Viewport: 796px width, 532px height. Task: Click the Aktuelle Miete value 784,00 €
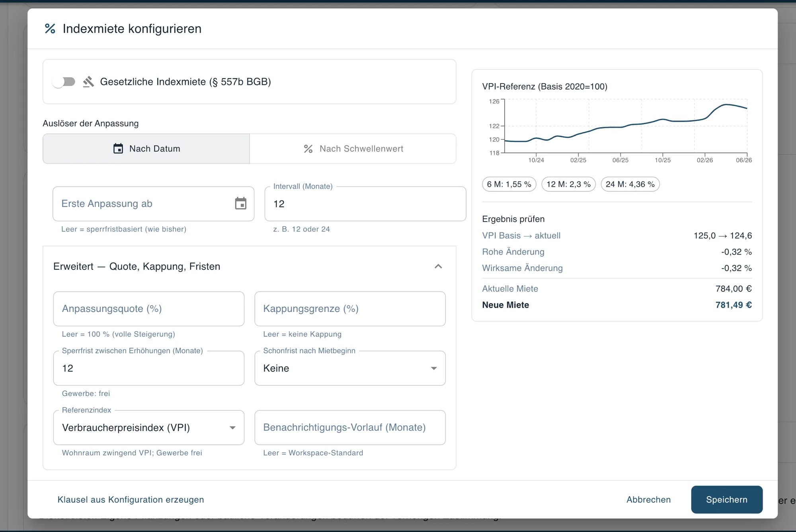pos(734,289)
